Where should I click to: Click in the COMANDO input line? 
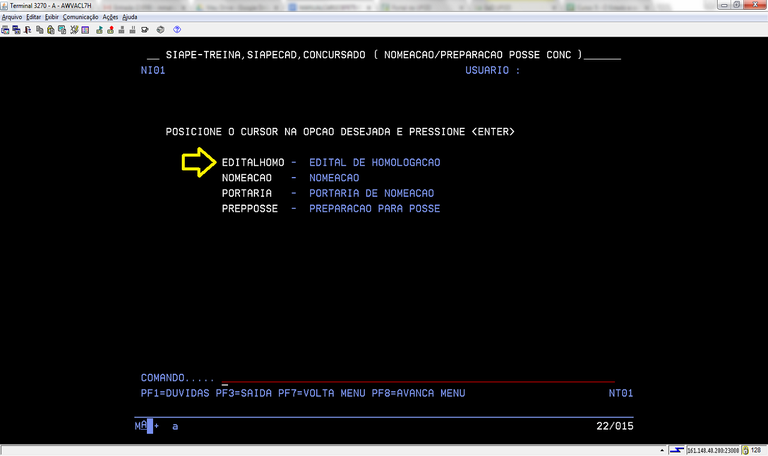(x=418, y=378)
